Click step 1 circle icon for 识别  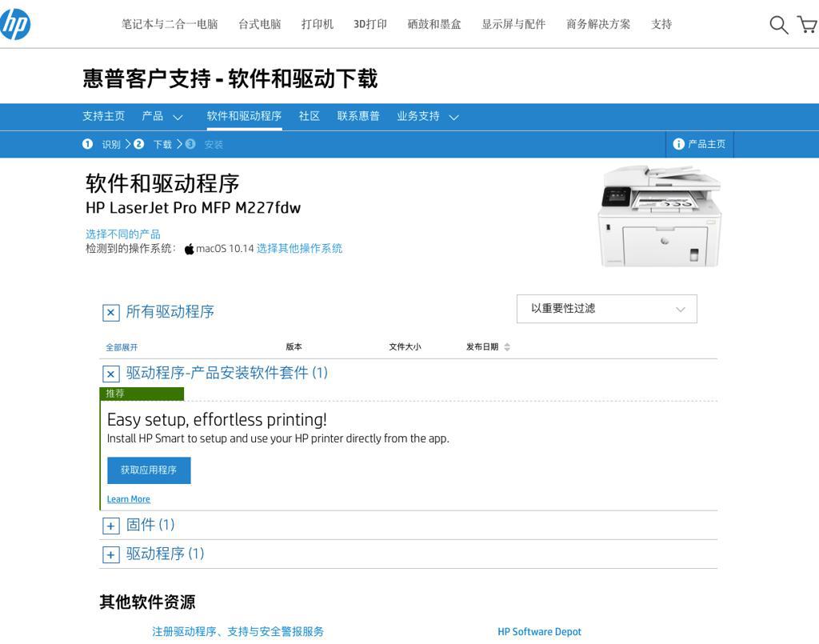pyautogui.click(x=88, y=144)
